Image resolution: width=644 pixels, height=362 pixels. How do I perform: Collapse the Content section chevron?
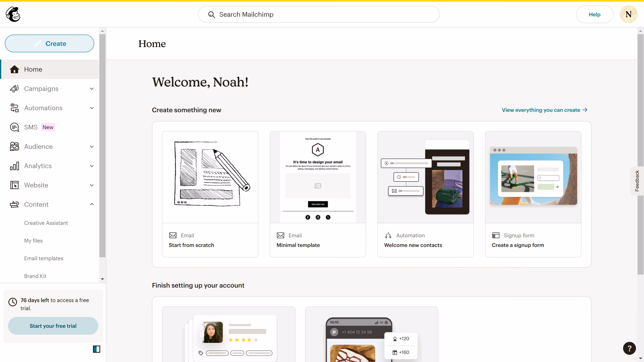point(92,204)
